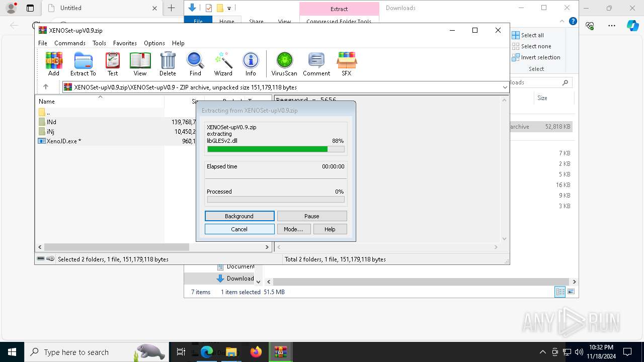644x362 pixels.
Task: Open the WinRAR Help menu
Action: click(178, 43)
